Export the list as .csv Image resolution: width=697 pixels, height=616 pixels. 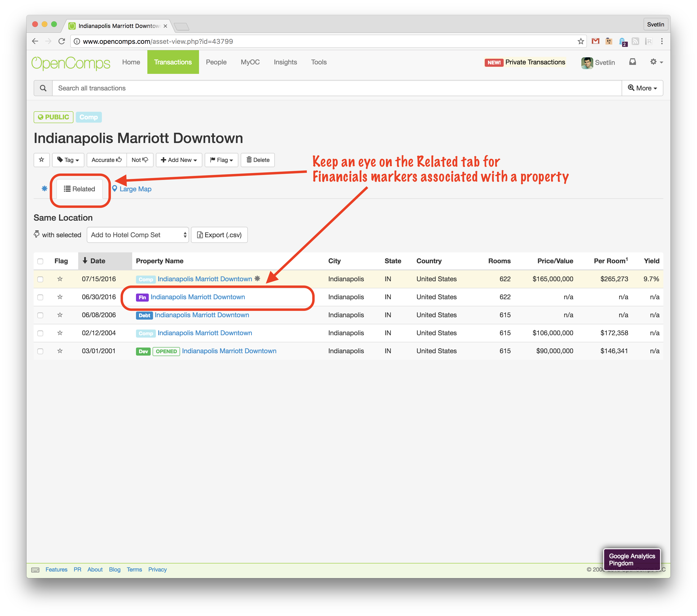click(x=219, y=235)
